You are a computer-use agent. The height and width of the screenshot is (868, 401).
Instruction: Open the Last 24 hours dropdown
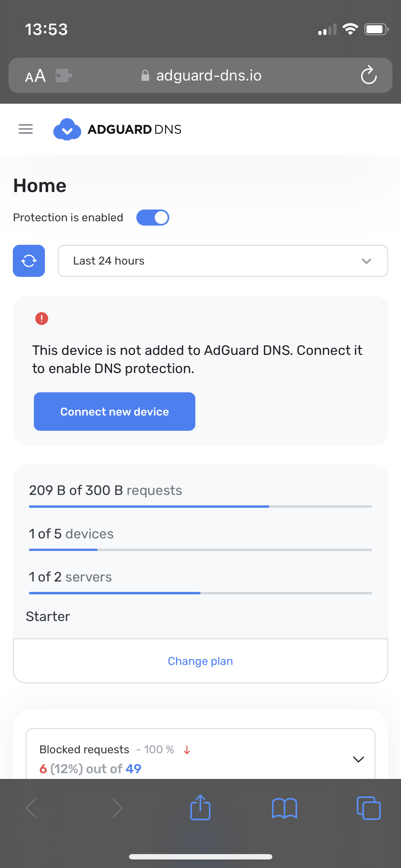pos(223,261)
